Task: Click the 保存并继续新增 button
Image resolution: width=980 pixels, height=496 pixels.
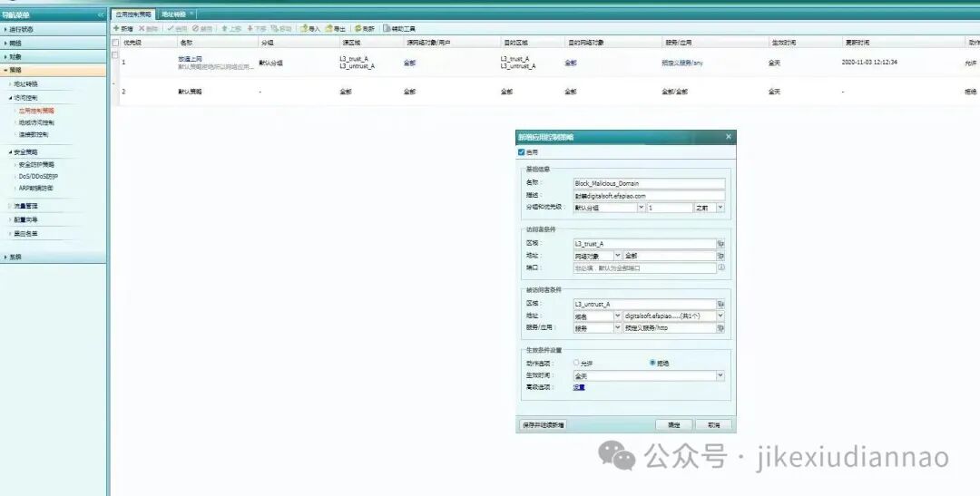Action: click(x=544, y=424)
